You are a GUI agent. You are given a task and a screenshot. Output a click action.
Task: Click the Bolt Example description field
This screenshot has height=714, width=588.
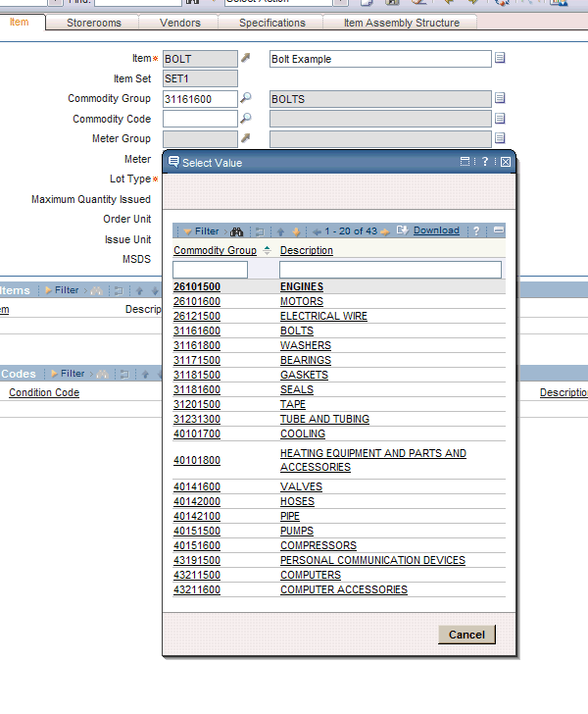[x=380, y=59]
